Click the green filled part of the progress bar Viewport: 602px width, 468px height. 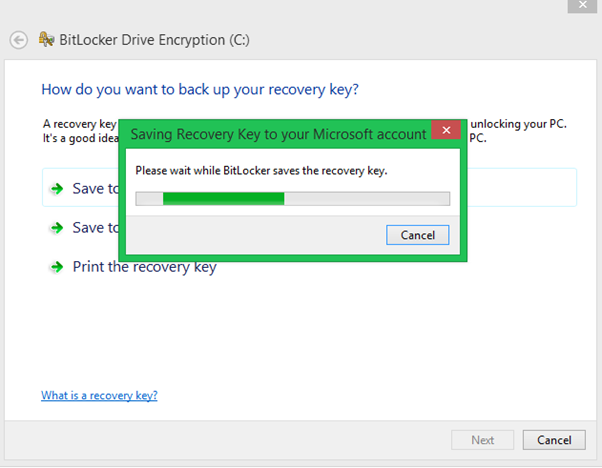(x=223, y=198)
